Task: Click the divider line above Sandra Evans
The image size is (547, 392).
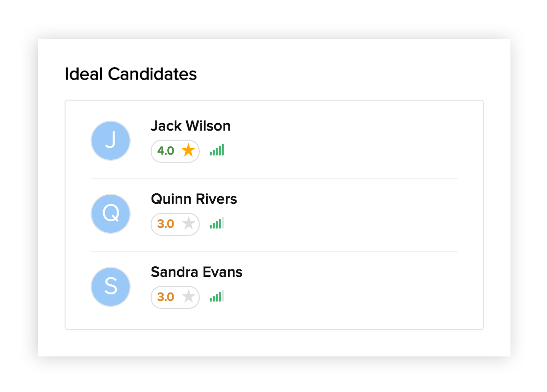Action: coord(274,251)
